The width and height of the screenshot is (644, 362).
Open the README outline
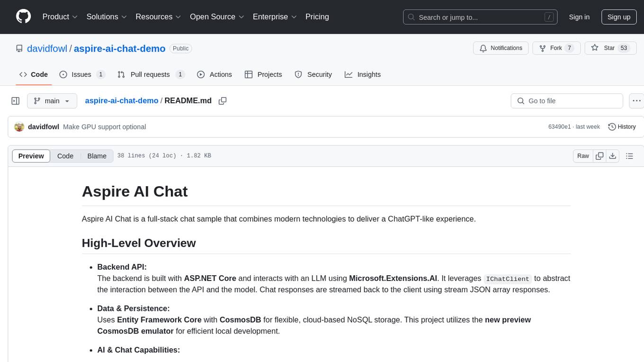tap(629, 156)
